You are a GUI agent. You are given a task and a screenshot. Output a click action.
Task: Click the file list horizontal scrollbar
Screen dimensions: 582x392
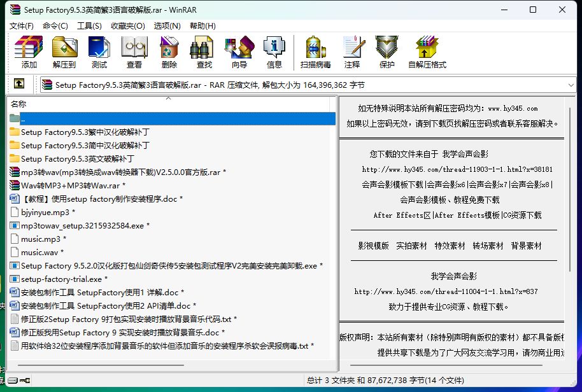(x=101, y=365)
